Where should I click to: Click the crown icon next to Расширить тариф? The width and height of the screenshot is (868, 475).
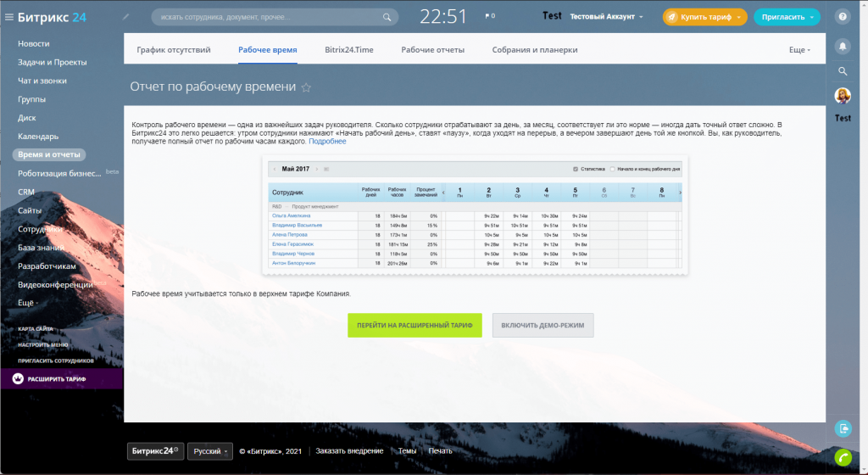(x=18, y=378)
